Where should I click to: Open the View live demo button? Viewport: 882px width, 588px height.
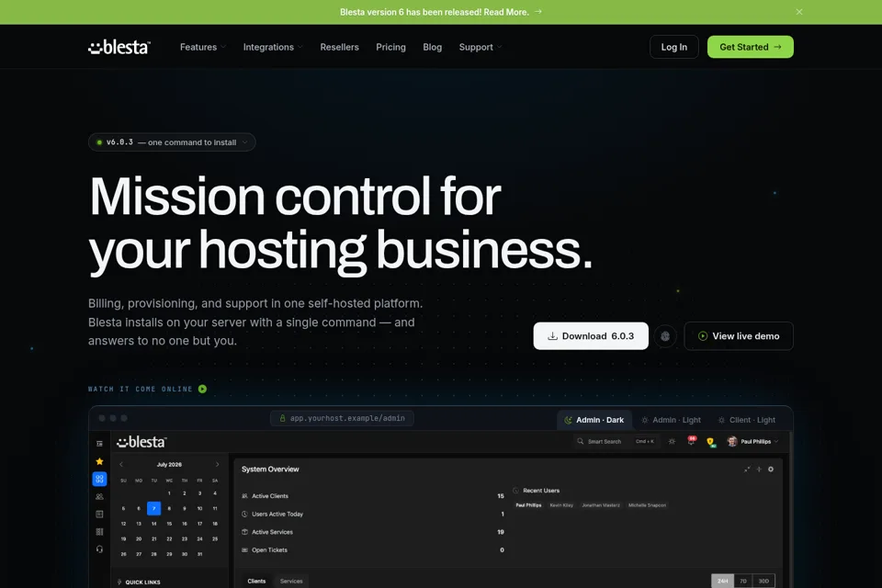739,336
